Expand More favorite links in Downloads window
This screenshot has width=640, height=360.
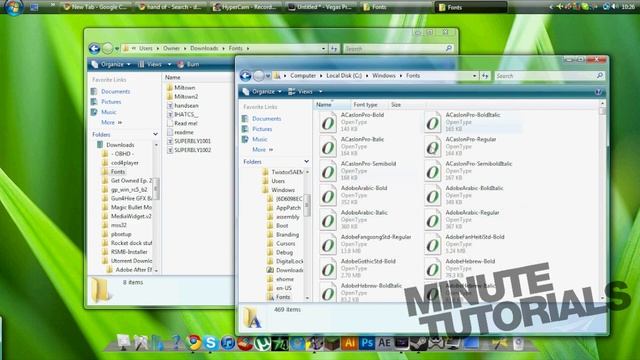[111, 122]
